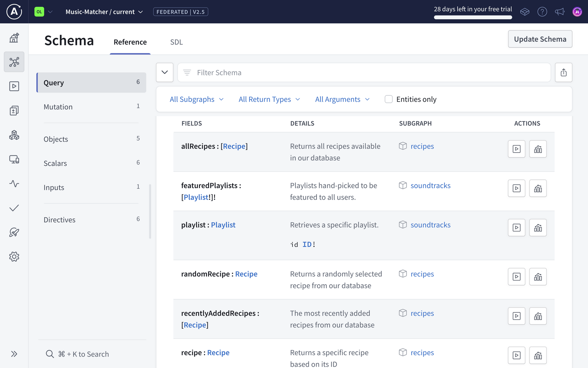Switch to the SDL tab
This screenshot has width=588, height=368.
176,42
